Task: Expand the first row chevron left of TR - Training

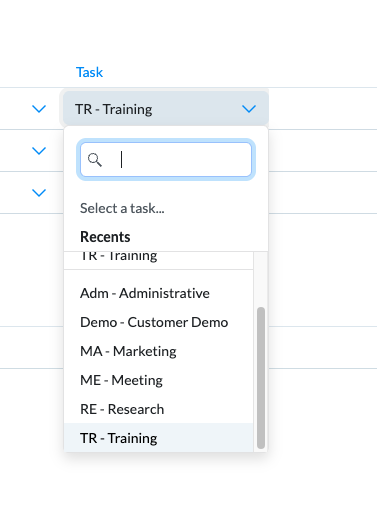Action: 39,109
